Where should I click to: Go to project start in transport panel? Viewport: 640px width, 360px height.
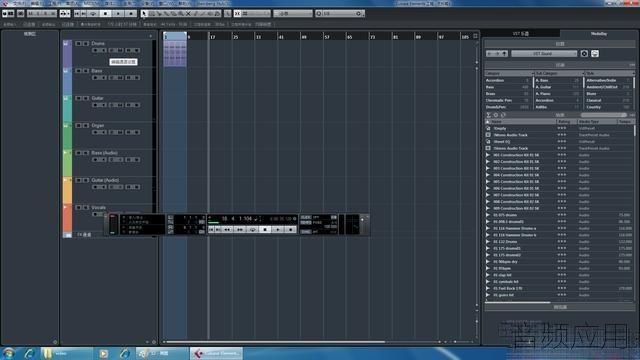click(x=211, y=230)
